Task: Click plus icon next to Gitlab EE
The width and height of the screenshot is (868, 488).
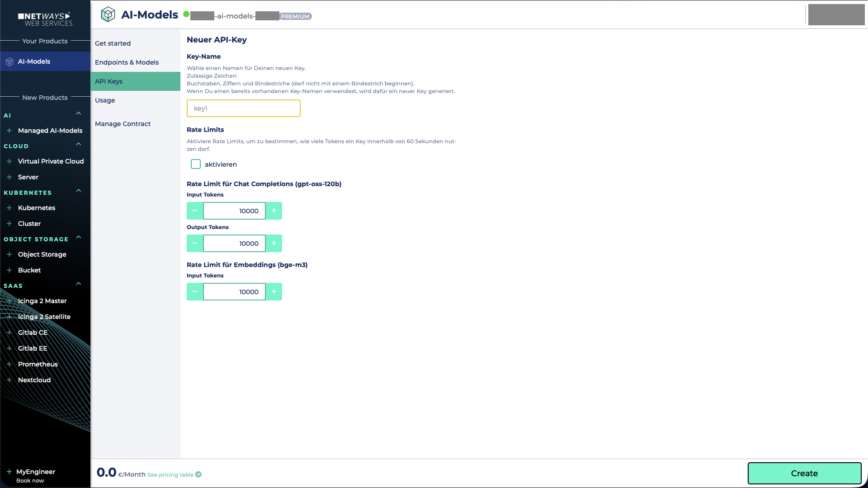Action: coord(9,348)
